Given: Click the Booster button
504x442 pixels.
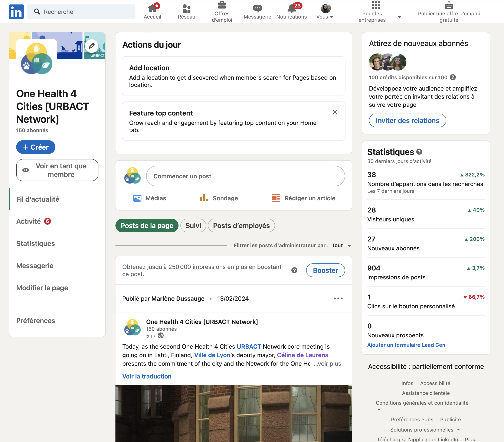Looking at the screenshot, I should 325,270.
